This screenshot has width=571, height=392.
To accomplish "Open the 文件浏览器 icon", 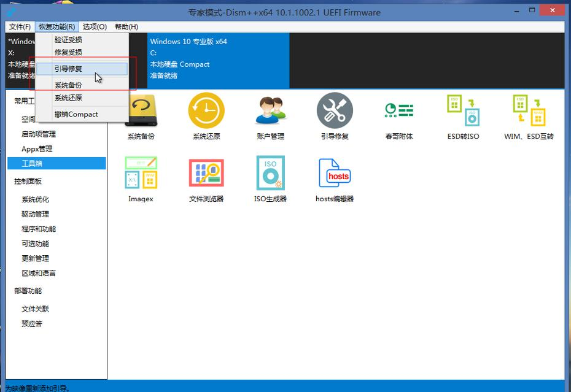I will 206,172.
